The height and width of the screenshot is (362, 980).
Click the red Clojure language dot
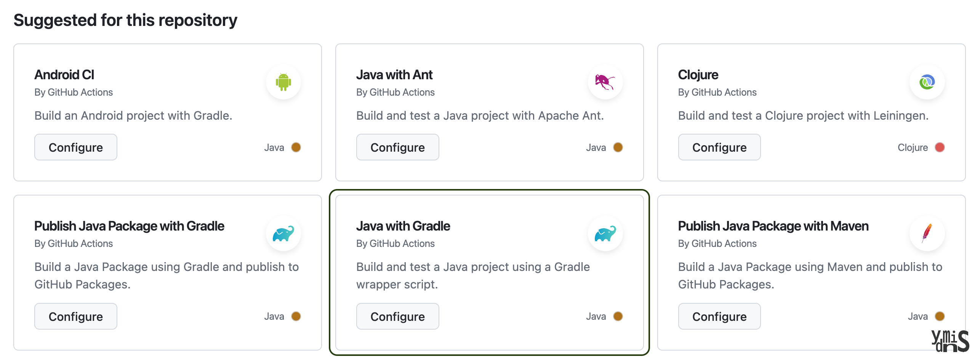(x=940, y=147)
